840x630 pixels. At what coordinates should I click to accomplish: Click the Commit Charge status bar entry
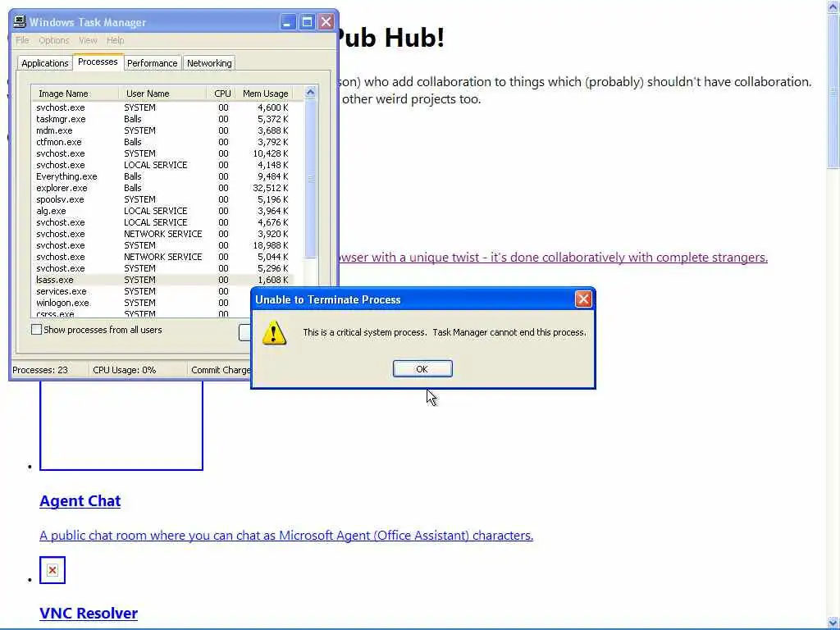pos(220,370)
